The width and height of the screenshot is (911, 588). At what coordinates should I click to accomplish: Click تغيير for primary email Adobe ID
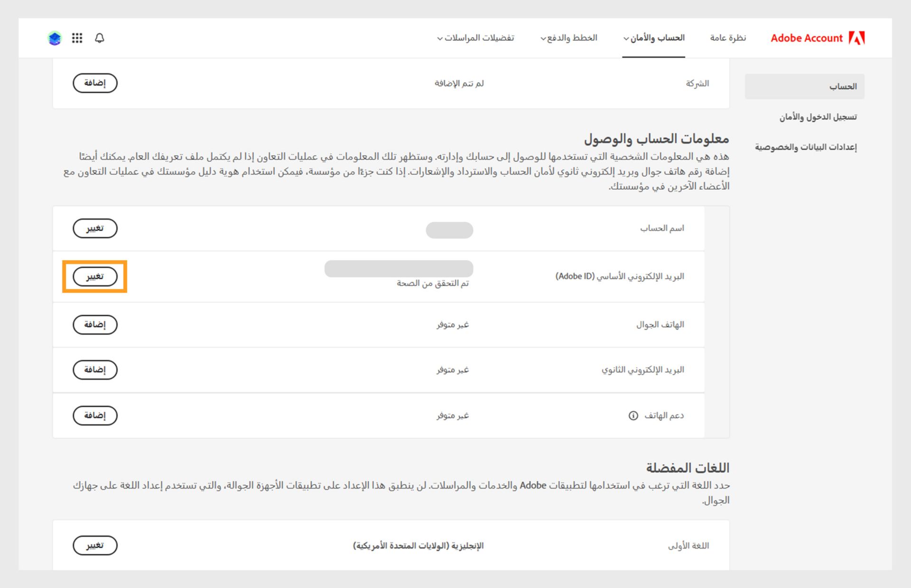coord(95,276)
